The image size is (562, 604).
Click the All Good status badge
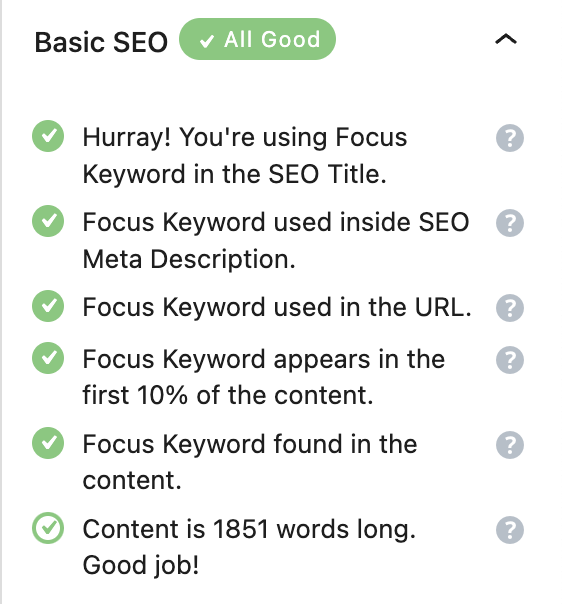257,39
